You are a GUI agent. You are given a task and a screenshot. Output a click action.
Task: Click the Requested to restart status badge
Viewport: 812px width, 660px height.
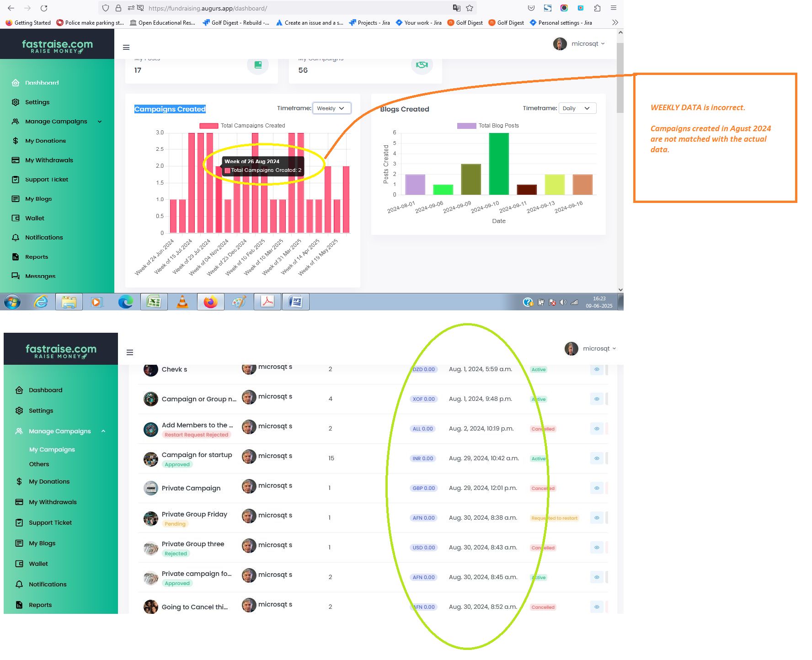pyautogui.click(x=554, y=518)
